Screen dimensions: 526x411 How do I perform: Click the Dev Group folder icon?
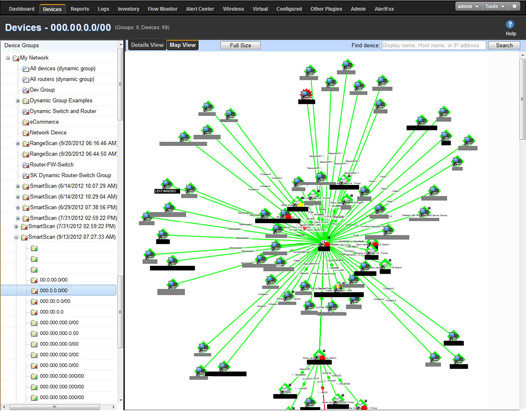pyautogui.click(x=25, y=90)
